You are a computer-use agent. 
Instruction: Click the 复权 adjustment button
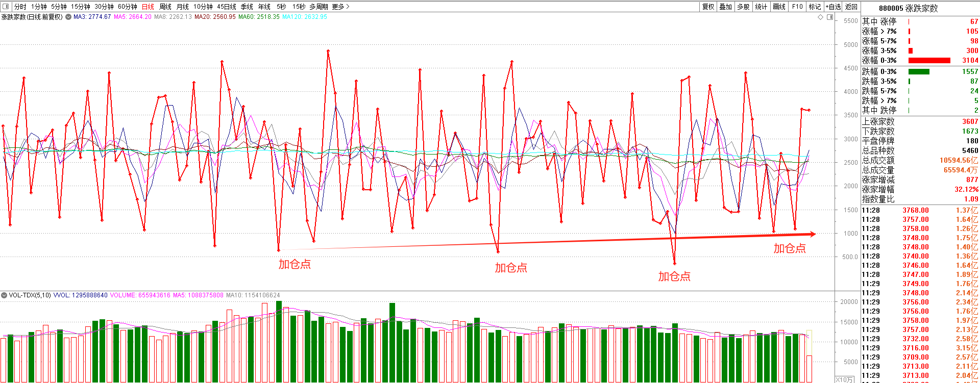[708, 7]
